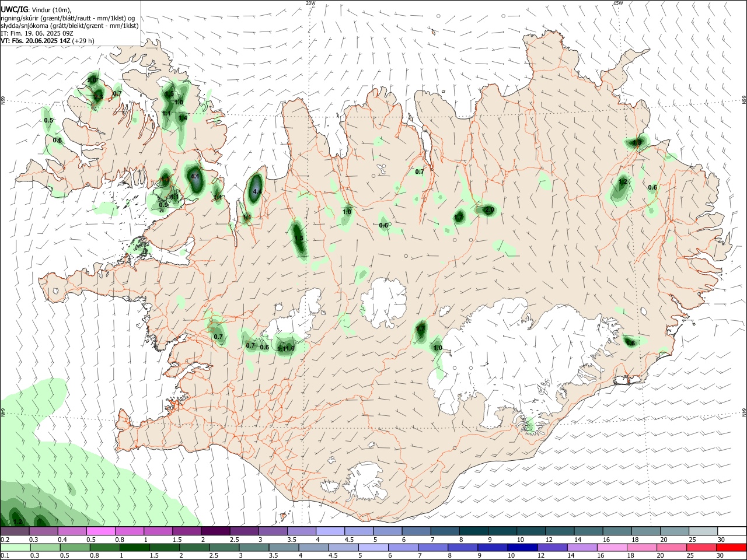Click the UWC/IG title text
Screen dimensions: 747x560
tap(14, 9)
